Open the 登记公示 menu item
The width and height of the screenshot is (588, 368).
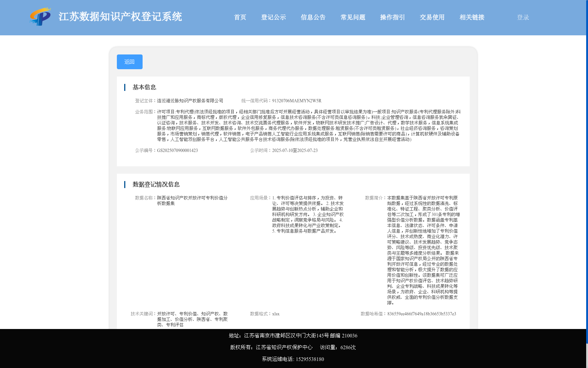pos(273,17)
